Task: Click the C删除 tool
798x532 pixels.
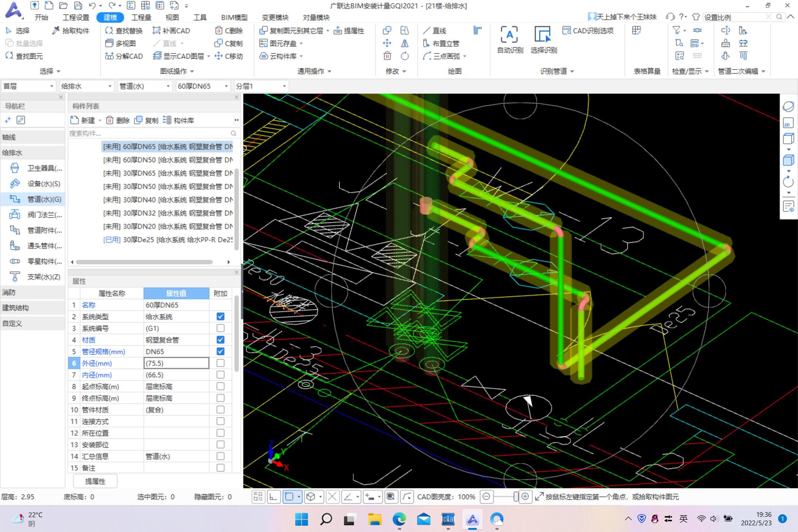Action: [x=229, y=31]
